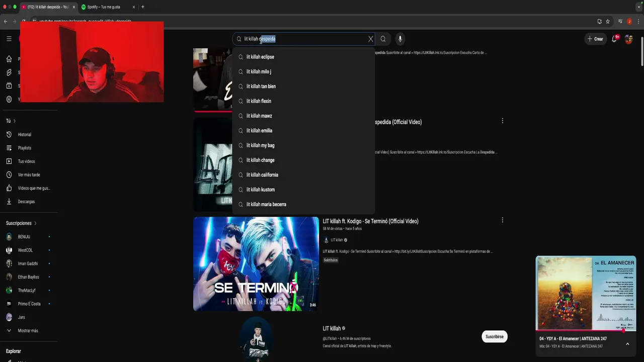Select suggestion lit killah tan bien
The image size is (644, 362).
[x=303, y=86]
